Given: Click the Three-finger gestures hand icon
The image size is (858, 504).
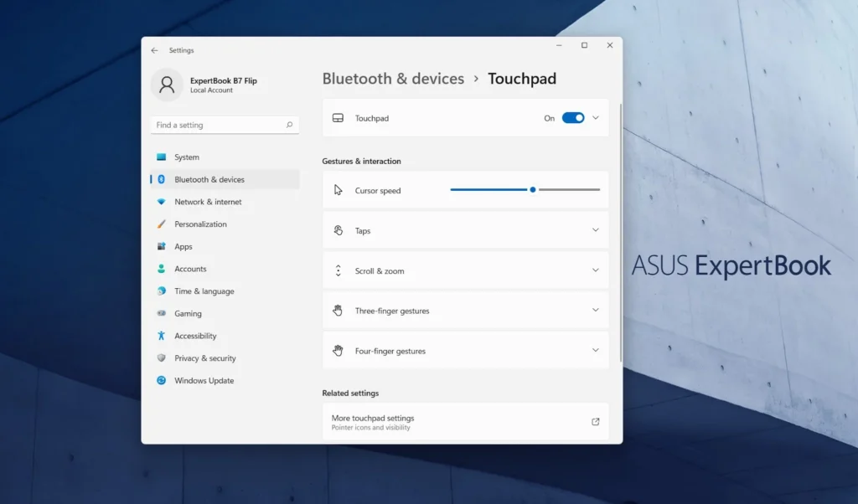Looking at the screenshot, I should pyautogui.click(x=338, y=311).
